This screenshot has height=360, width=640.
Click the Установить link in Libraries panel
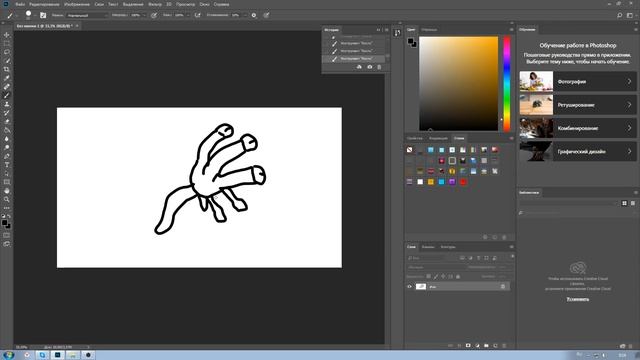(578, 299)
